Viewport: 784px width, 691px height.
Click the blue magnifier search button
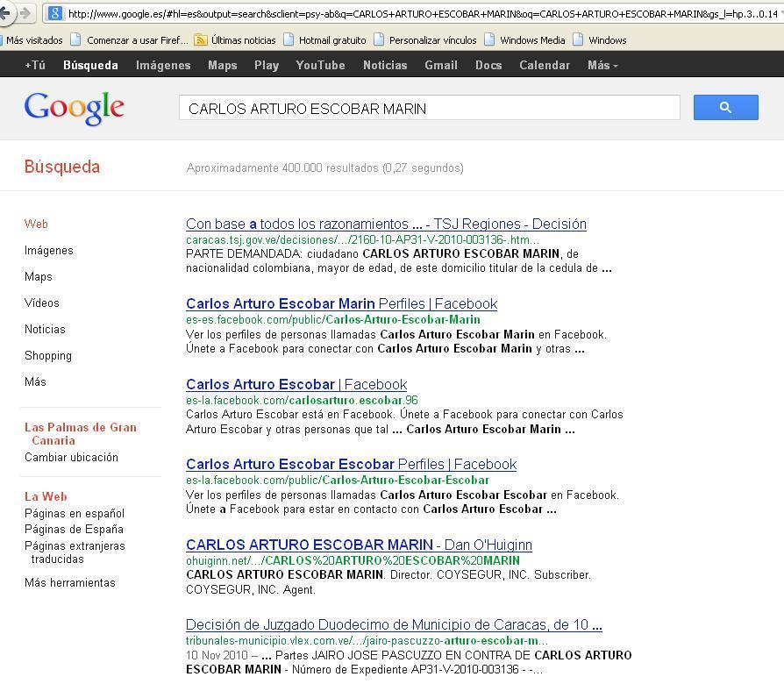(x=725, y=107)
